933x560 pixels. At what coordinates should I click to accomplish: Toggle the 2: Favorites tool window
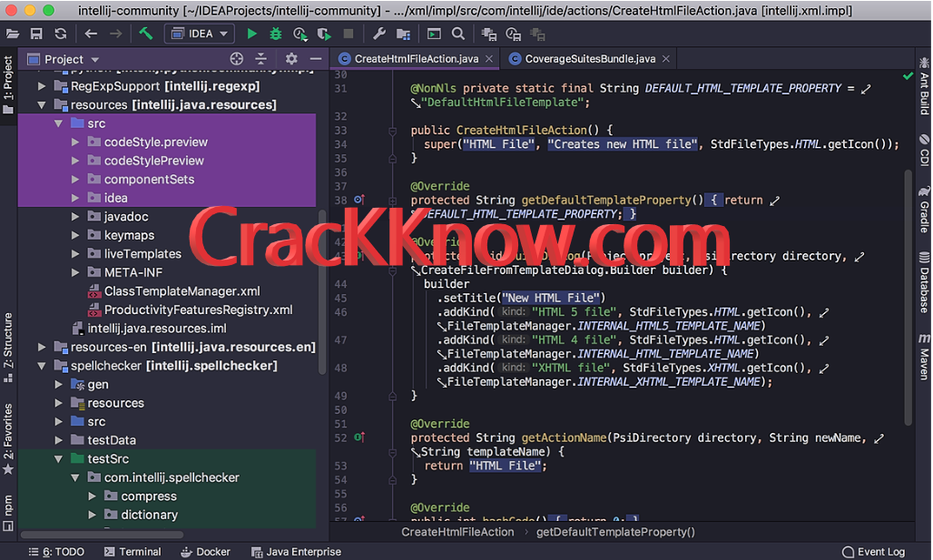tap(8, 438)
